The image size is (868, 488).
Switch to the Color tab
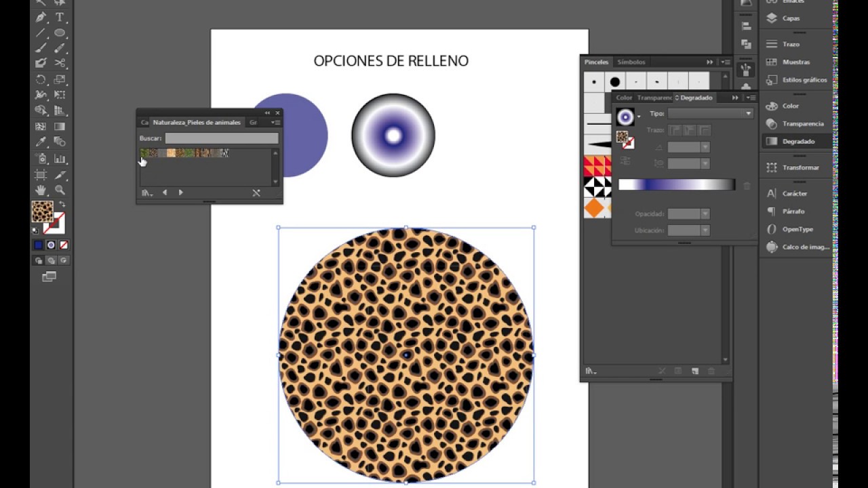coord(624,98)
